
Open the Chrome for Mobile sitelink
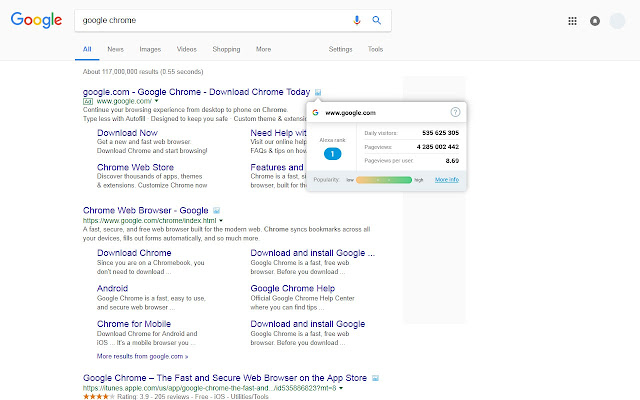click(x=134, y=324)
